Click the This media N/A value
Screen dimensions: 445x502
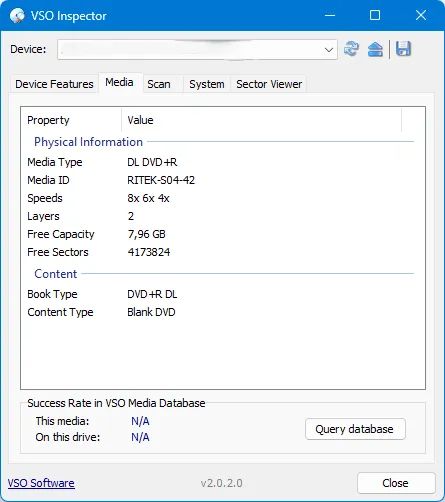tap(140, 421)
